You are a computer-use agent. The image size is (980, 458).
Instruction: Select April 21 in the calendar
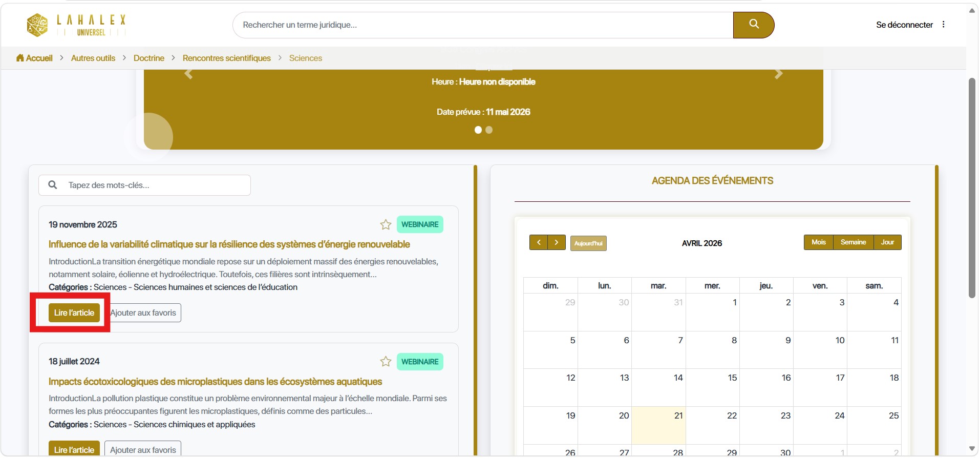658,425
